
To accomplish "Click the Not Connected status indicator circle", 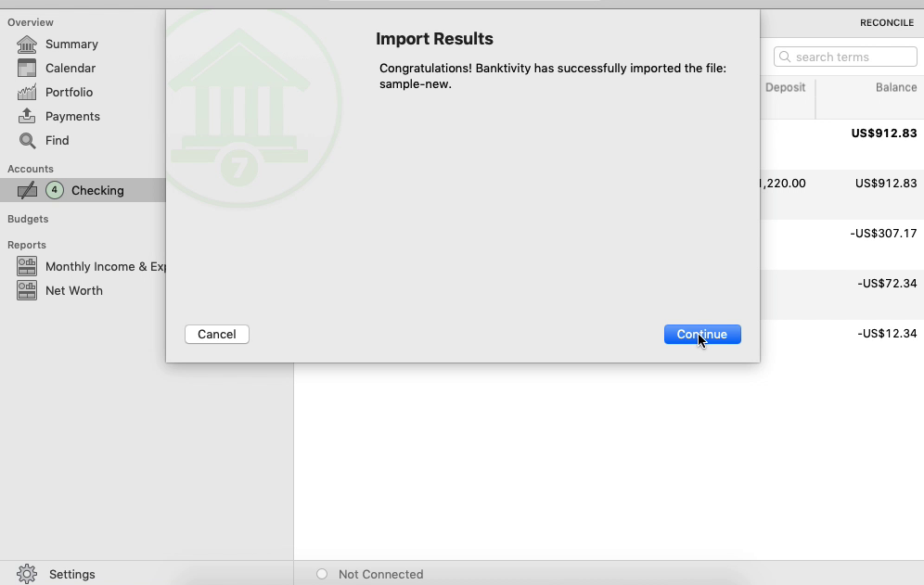I will click(x=322, y=574).
